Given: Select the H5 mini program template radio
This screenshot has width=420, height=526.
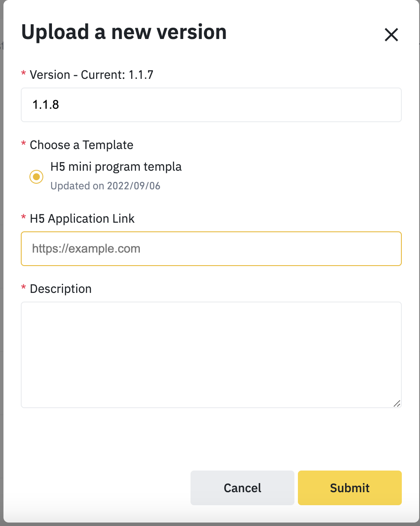Looking at the screenshot, I should (36, 176).
